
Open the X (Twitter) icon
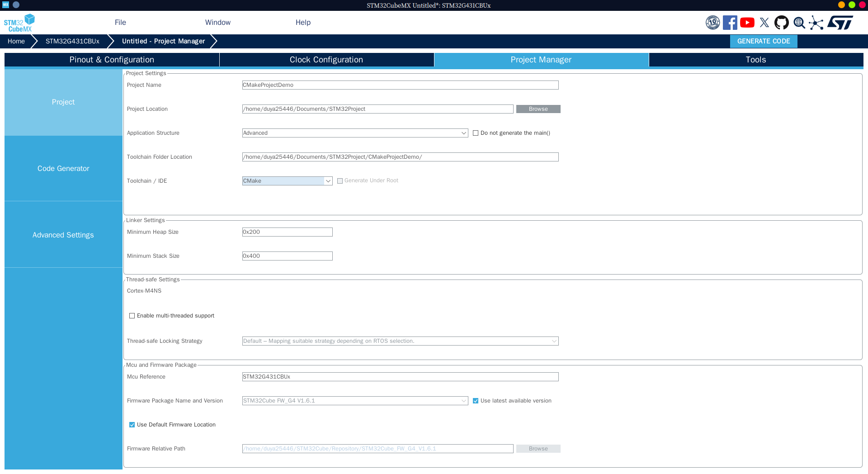(x=764, y=23)
